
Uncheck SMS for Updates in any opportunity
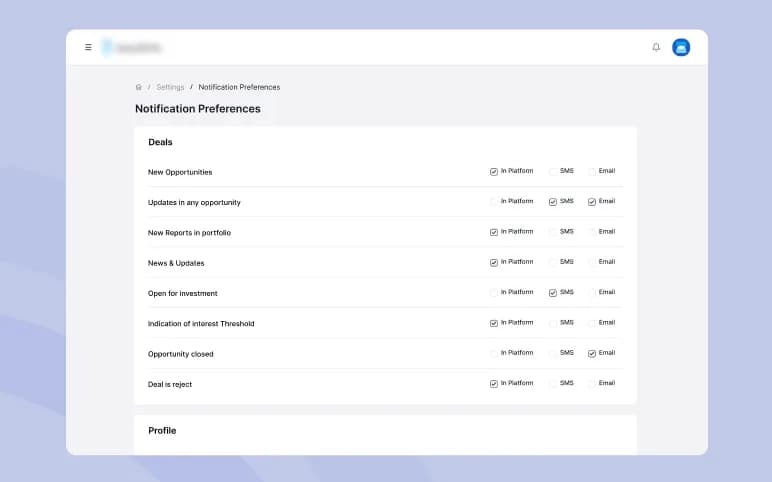(553, 202)
